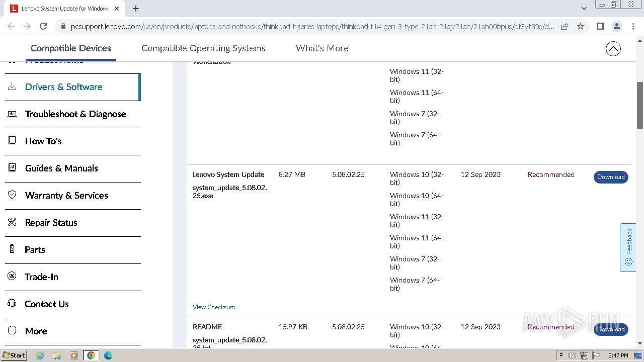Viewport: 644px width, 362px height.
Task: Switch to What's More tab
Action: click(x=322, y=48)
